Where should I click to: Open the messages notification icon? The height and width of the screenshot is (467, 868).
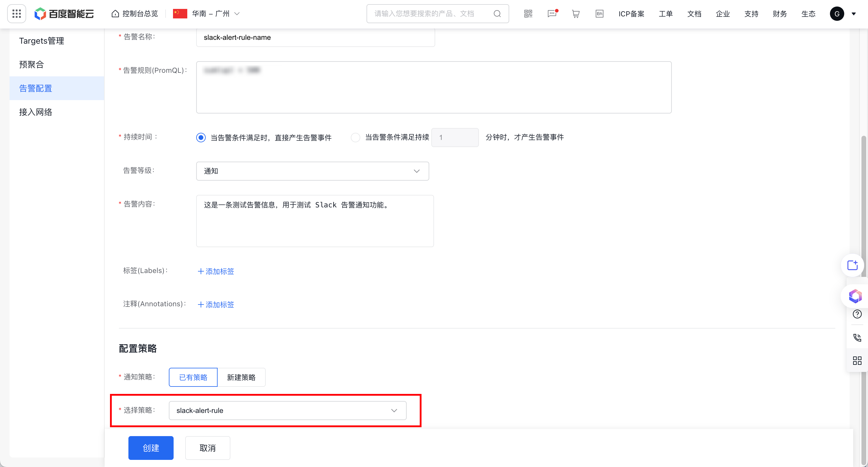552,14
